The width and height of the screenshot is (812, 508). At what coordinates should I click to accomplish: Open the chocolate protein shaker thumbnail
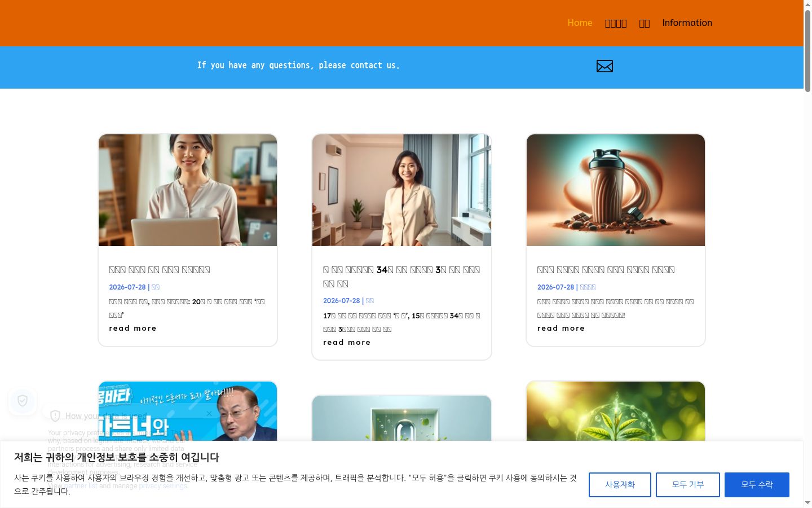click(616, 190)
